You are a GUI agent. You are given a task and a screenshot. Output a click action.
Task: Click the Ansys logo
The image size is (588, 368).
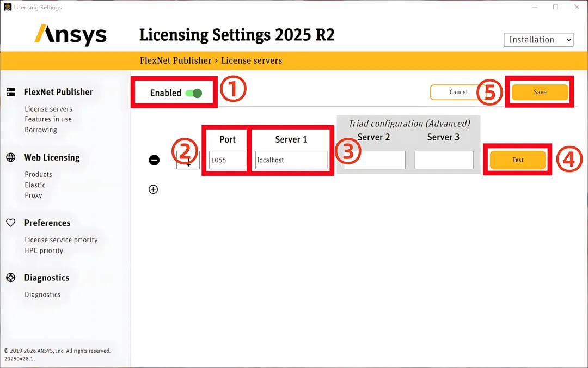[x=70, y=35]
